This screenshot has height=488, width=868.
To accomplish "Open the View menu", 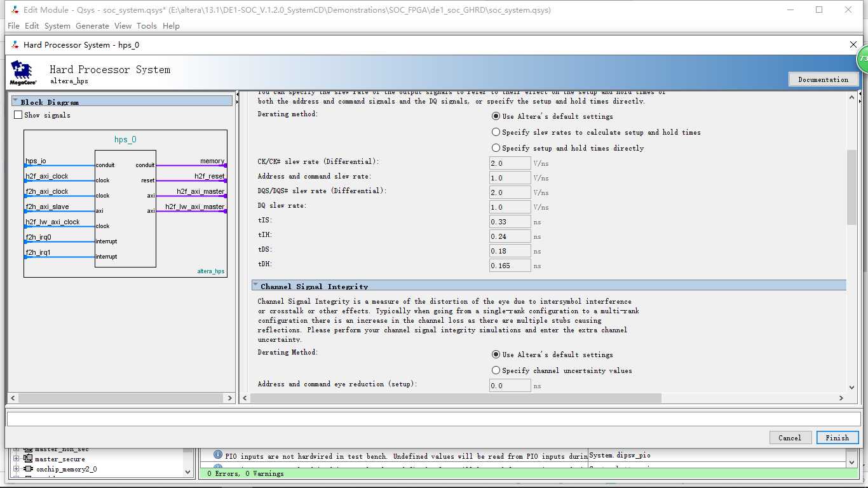I will tap(123, 26).
